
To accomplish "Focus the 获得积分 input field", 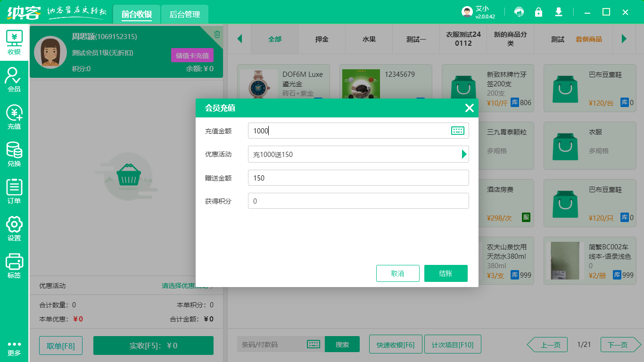I will point(358,201).
